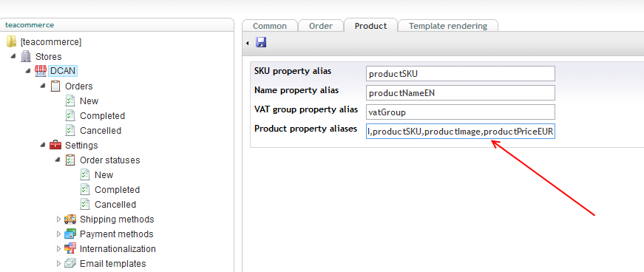Focus the SKU property alias field
The width and height of the screenshot is (644, 272).
pyautogui.click(x=461, y=74)
